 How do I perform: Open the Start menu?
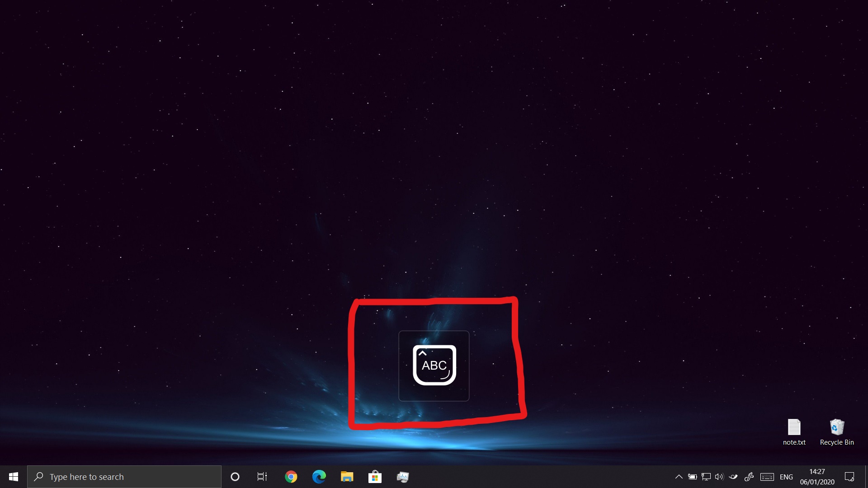13,477
